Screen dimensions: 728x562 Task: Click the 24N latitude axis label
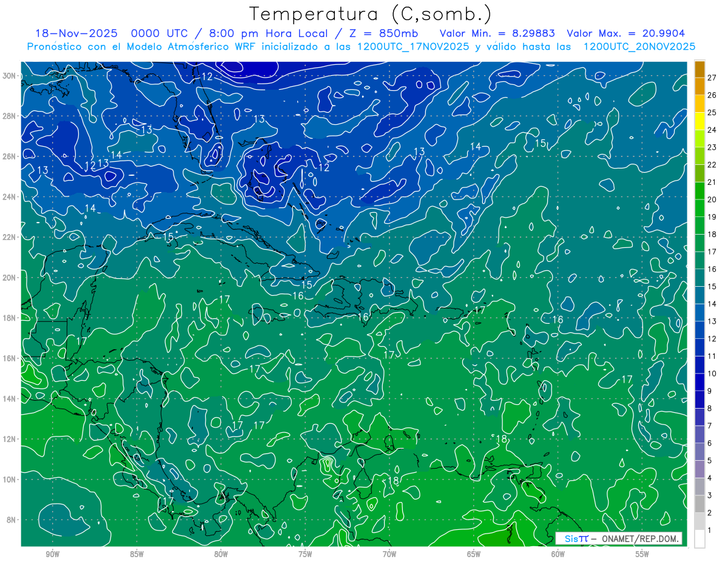(x=10, y=196)
